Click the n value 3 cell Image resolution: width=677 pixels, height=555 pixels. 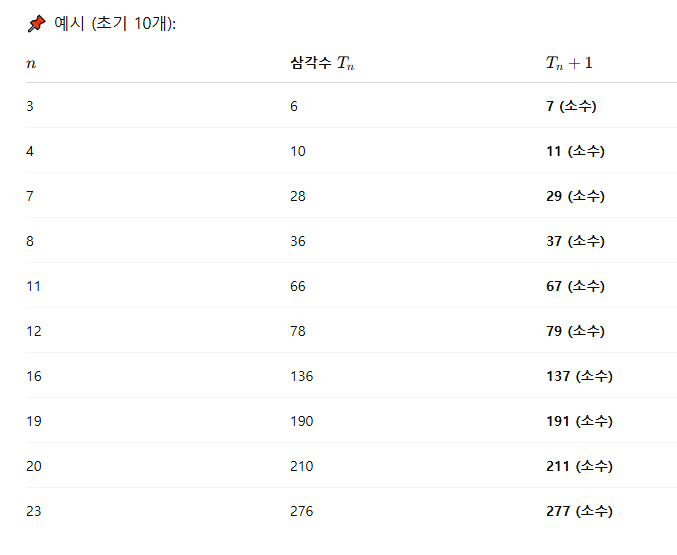coord(30,106)
